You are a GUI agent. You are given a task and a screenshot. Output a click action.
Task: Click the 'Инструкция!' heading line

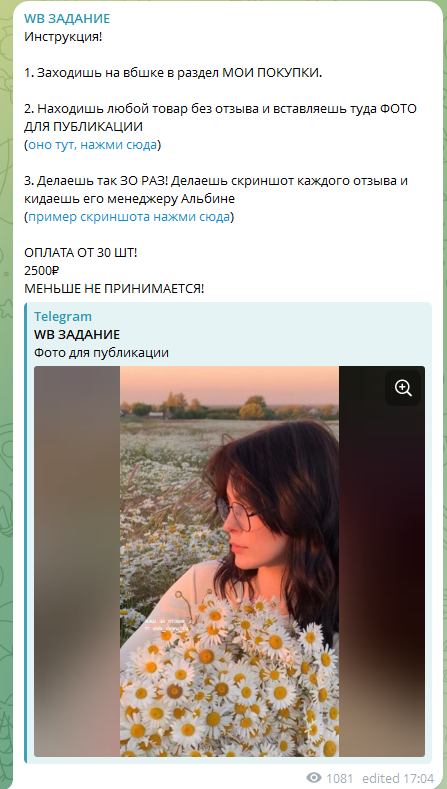[x=63, y=37]
